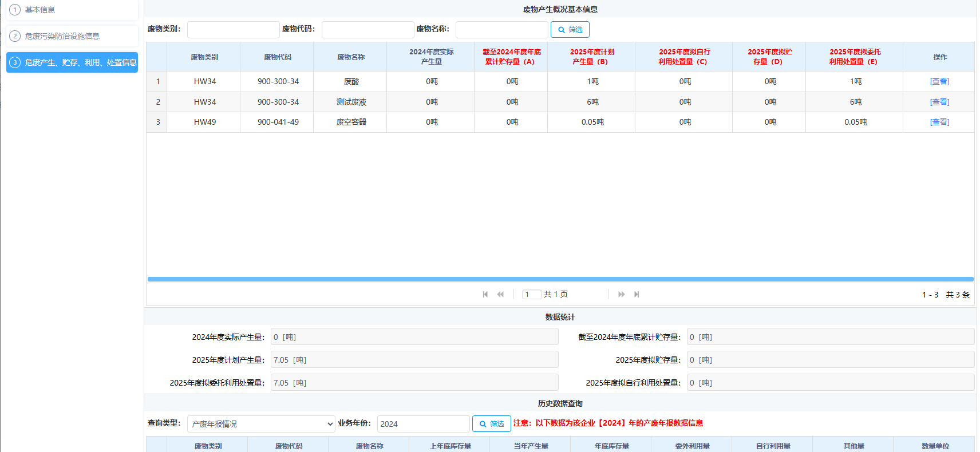Go to first page of waste table
Screen dimensions: 980x452
[485, 294]
